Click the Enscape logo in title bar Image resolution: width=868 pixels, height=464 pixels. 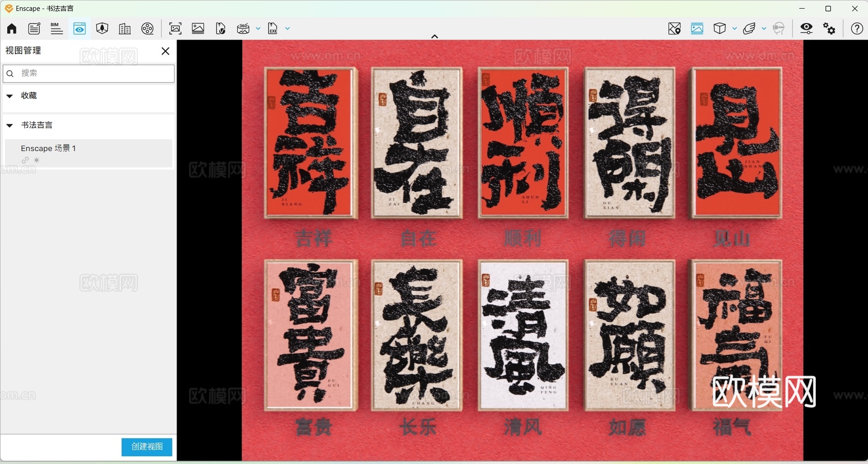[9, 9]
